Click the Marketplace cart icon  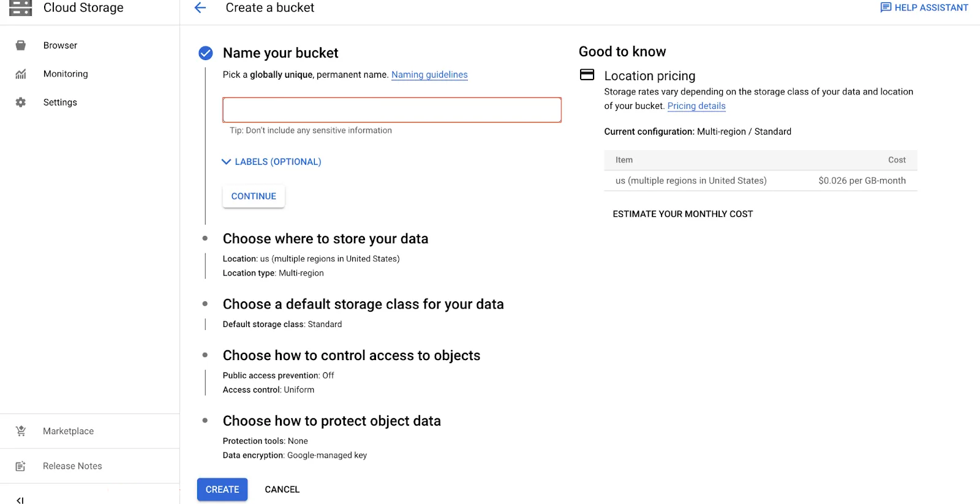coord(21,431)
